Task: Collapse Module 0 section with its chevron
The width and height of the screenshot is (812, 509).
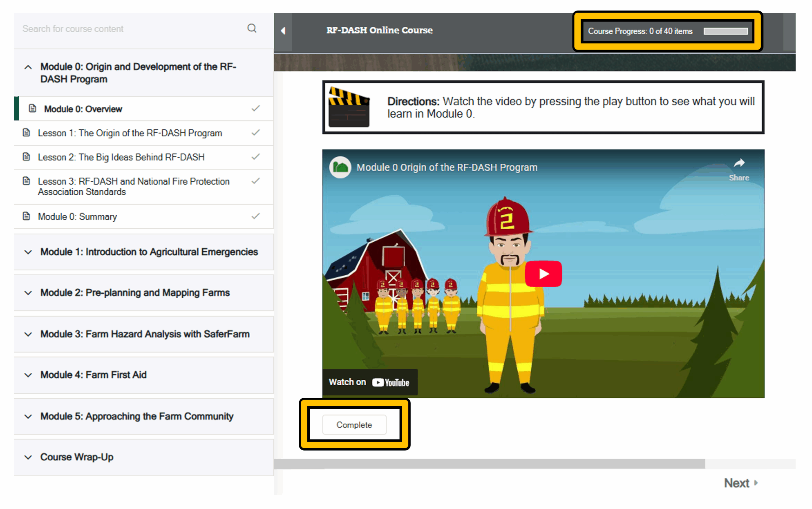Action: pyautogui.click(x=28, y=67)
